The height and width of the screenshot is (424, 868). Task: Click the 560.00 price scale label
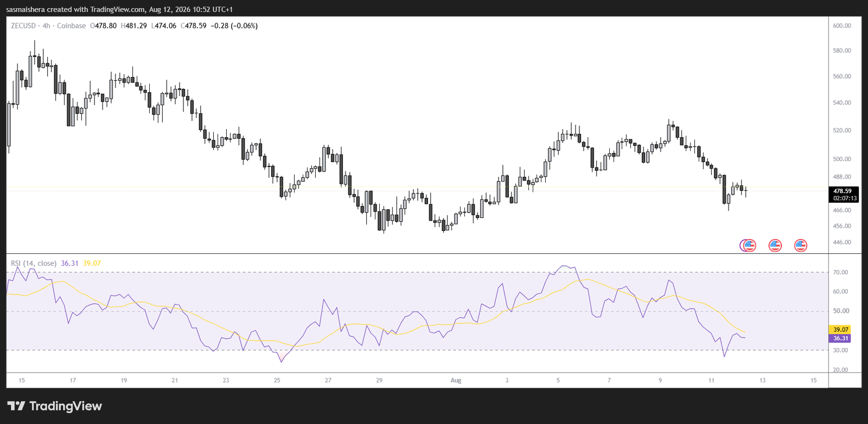842,76
